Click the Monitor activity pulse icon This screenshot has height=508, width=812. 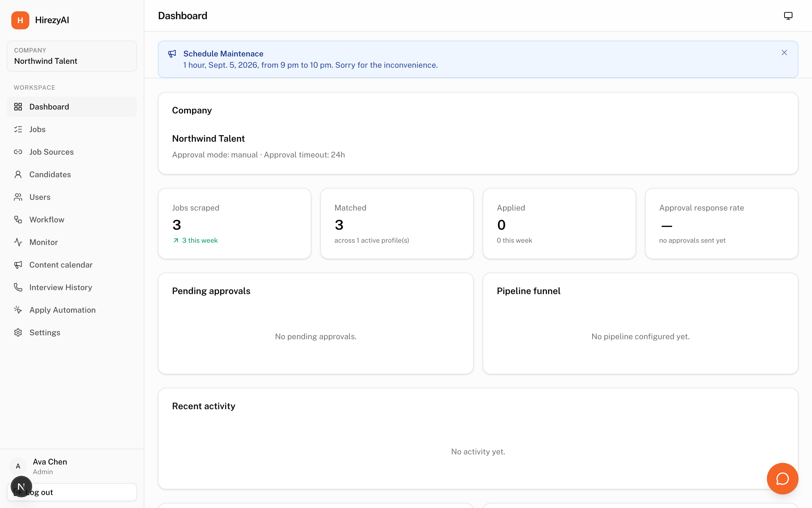(18, 242)
